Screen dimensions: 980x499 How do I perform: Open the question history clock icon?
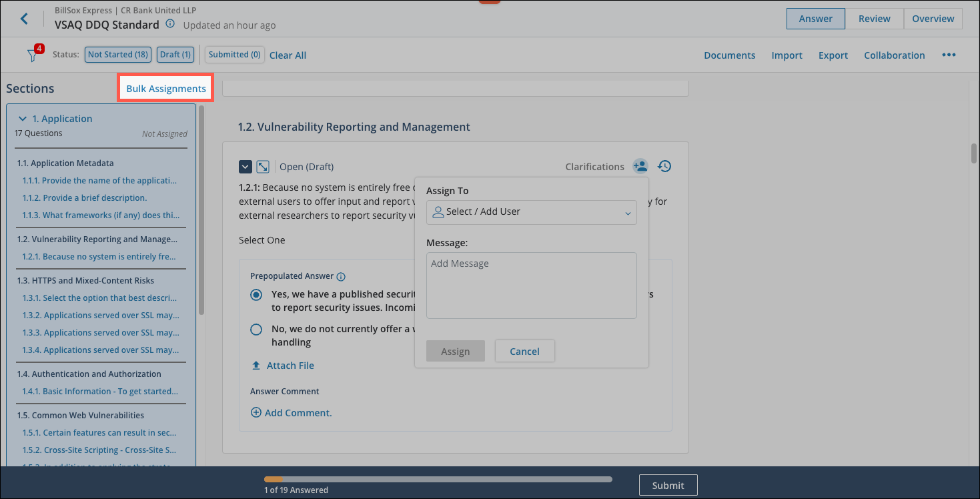point(664,166)
